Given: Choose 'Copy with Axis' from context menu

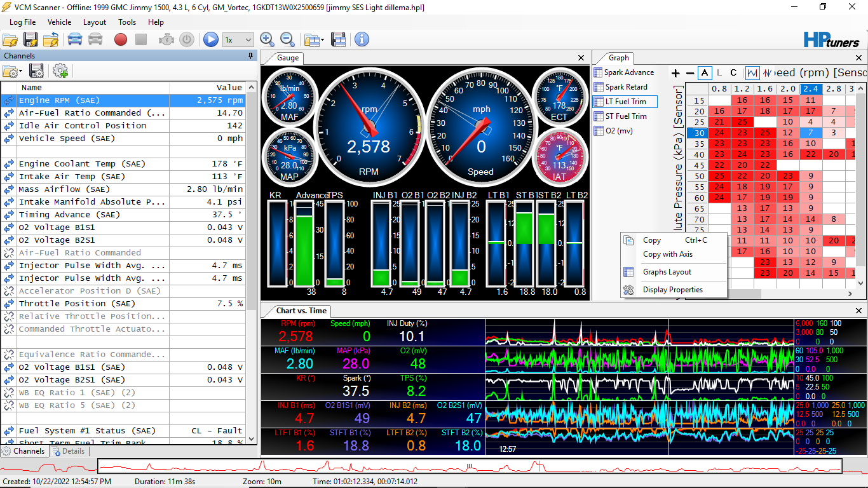Looking at the screenshot, I should click(667, 254).
